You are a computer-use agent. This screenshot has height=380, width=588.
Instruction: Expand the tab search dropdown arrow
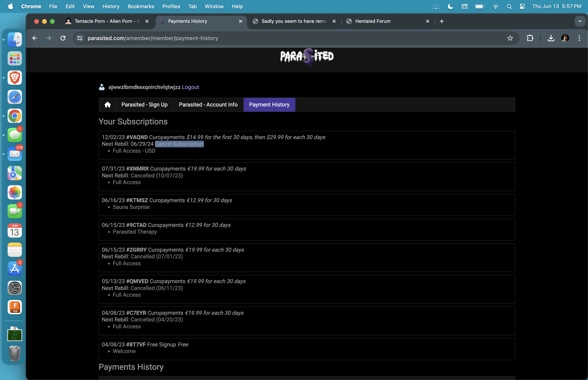click(580, 21)
